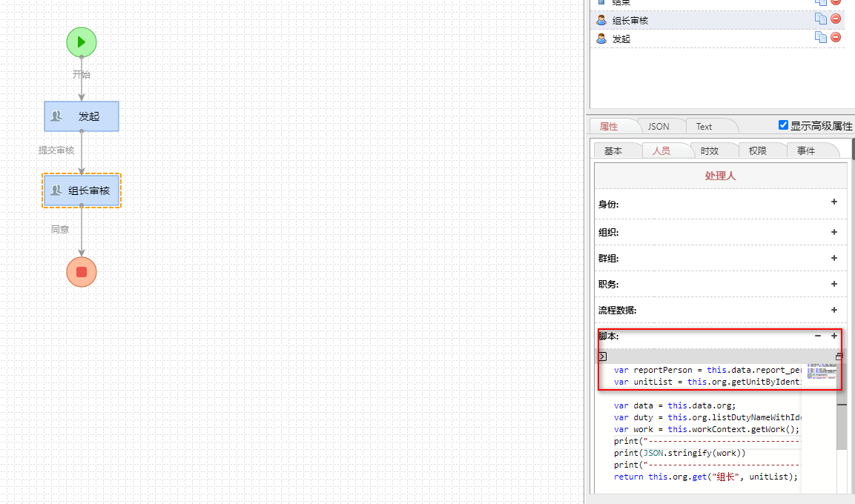Click the users icon inside the 发起 node
The image size is (855, 504).
pos(56,116)
